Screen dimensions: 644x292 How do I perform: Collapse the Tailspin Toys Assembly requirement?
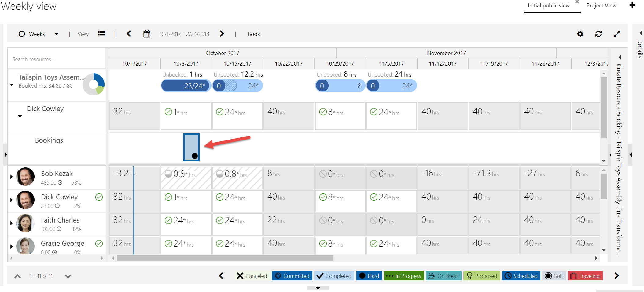[x=12, y=85]
